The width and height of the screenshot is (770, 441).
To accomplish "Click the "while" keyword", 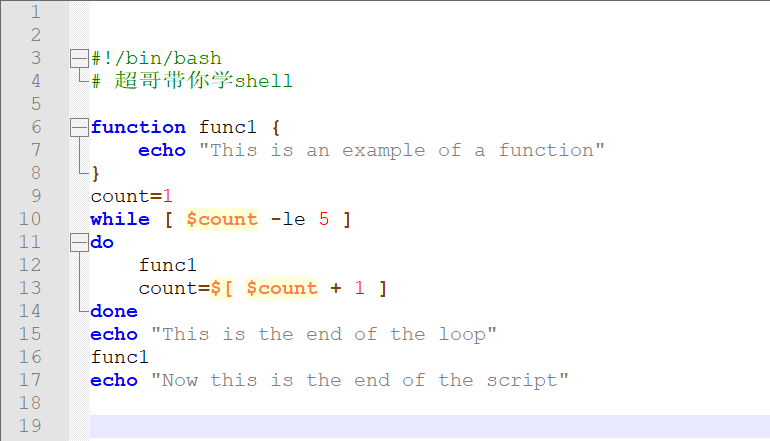I will [120, 219].
